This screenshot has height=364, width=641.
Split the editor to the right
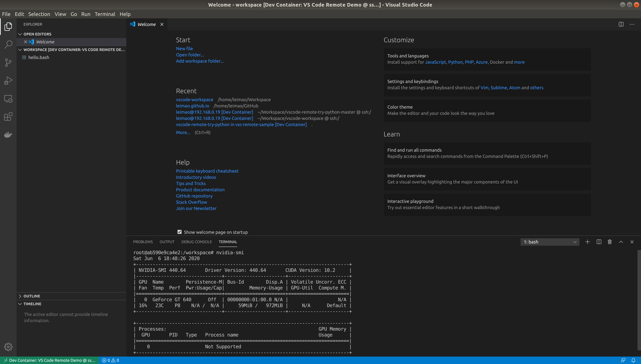pos(621,24)
